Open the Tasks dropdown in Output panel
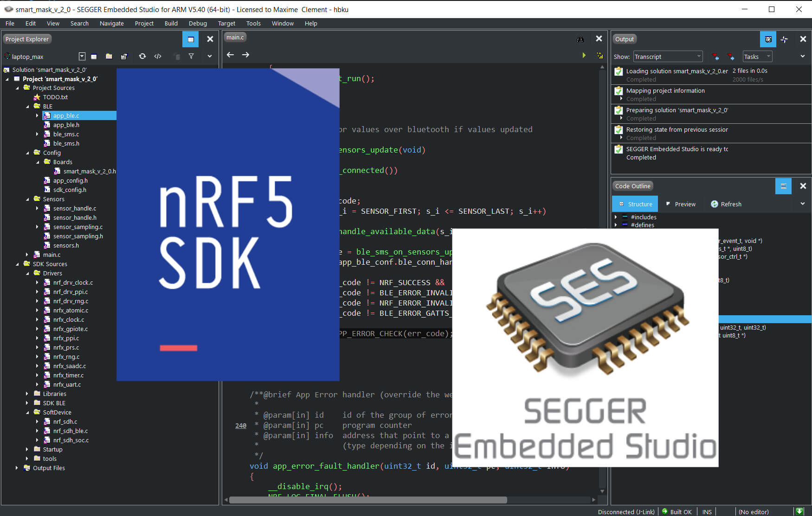The image size is (812, 516). 757,57
